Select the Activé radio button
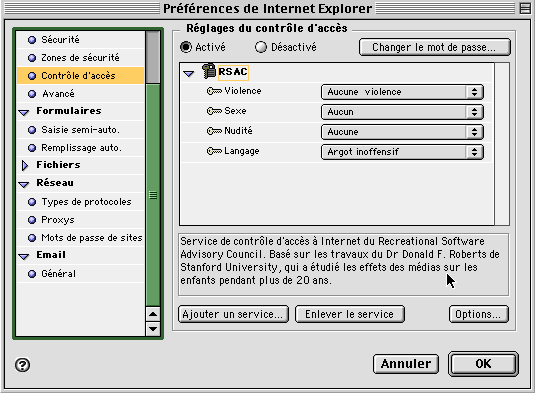Image resolution: width=535 pixels, height=393 pixels. 186,47
